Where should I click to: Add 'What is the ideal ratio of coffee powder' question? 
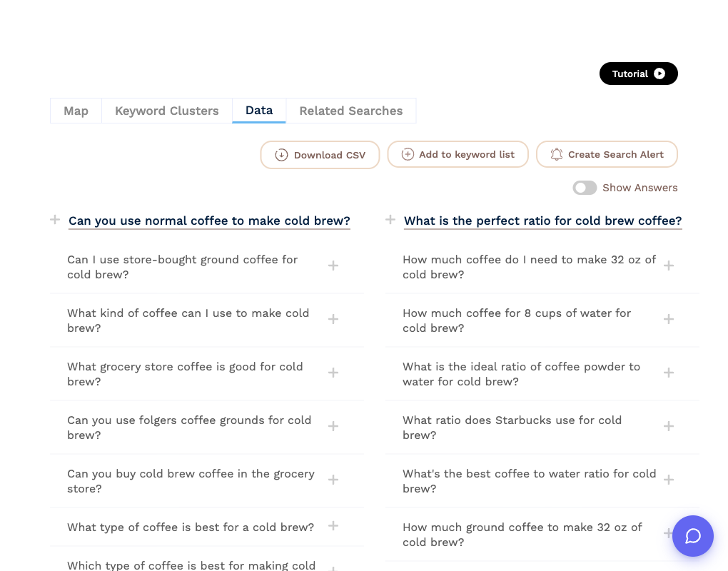pyautogui.click(x=669, y=373)
